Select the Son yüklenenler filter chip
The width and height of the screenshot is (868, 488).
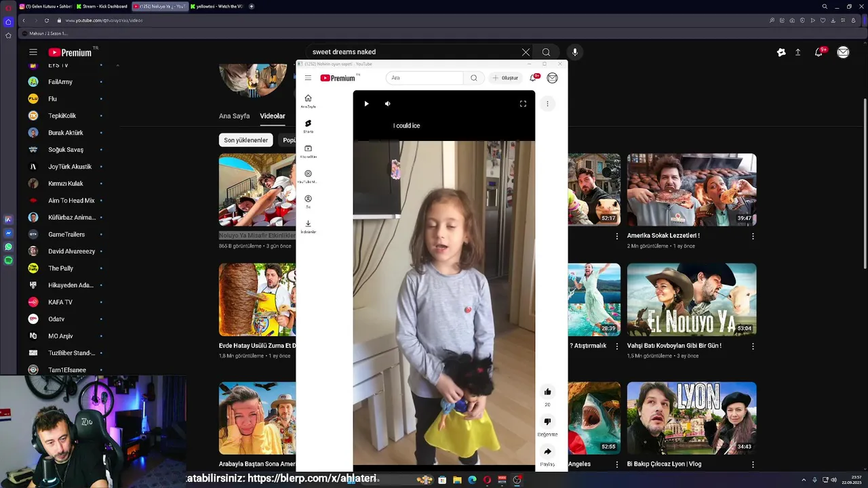point(246,140)
